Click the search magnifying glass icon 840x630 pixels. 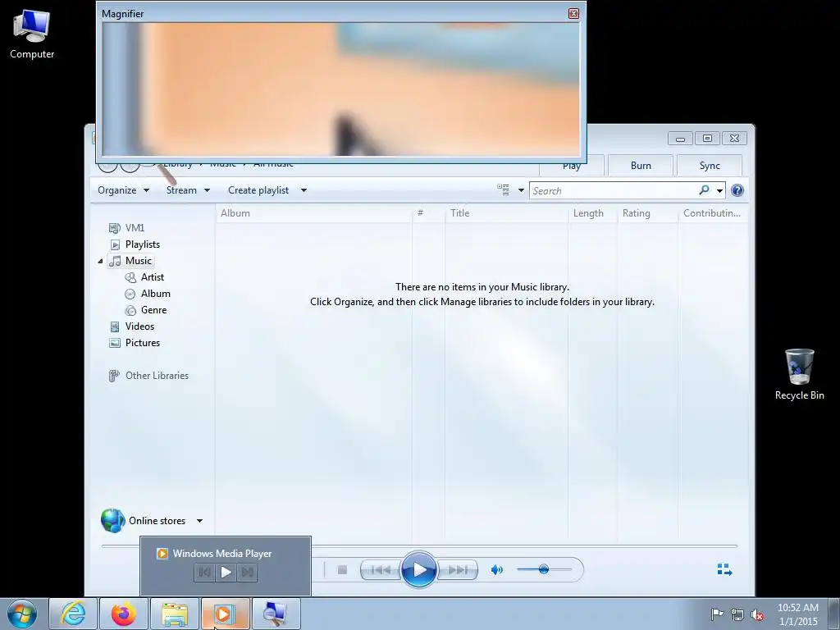pyautogui.click(x=704, y=190)
